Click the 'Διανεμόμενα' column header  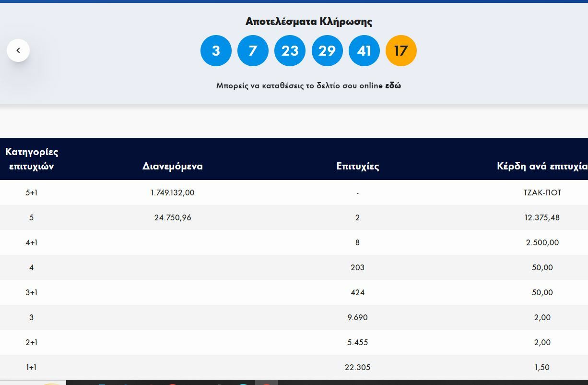click(172, 167)
